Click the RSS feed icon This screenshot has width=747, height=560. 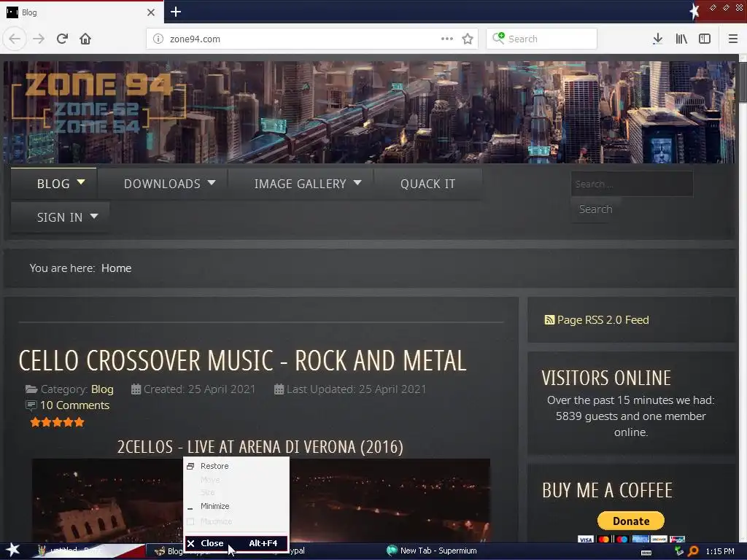pos(549,320)
